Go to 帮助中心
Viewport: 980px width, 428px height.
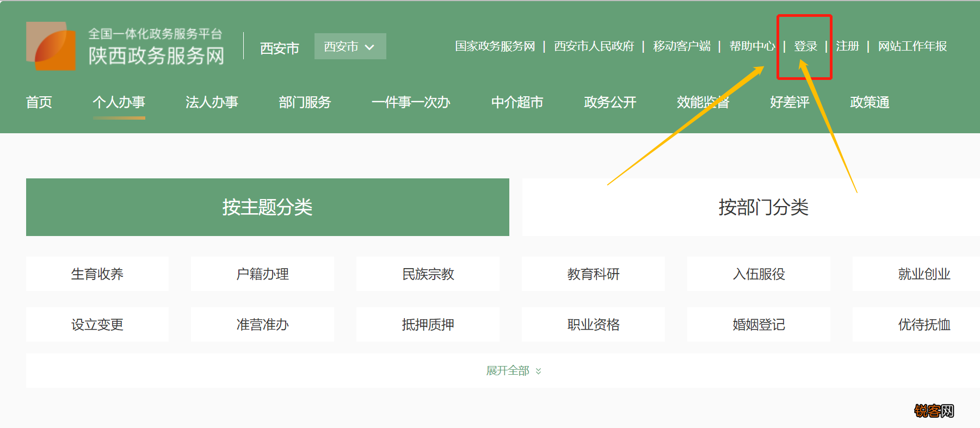(x=752, y=46)
